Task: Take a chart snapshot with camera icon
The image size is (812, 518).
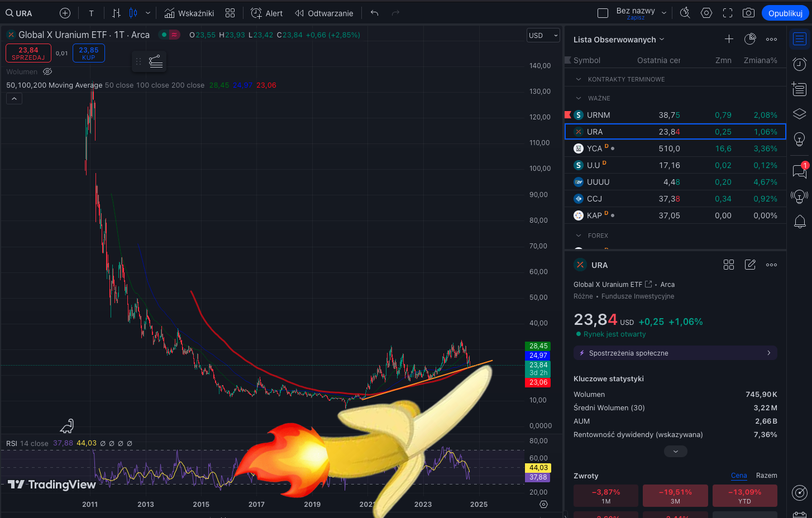Action: 749,13
